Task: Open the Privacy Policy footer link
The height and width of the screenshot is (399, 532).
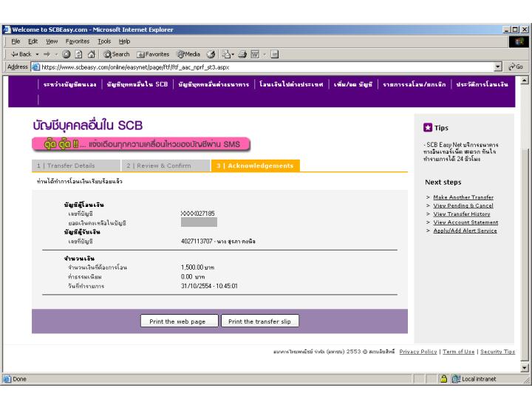Action: point(418,352)
